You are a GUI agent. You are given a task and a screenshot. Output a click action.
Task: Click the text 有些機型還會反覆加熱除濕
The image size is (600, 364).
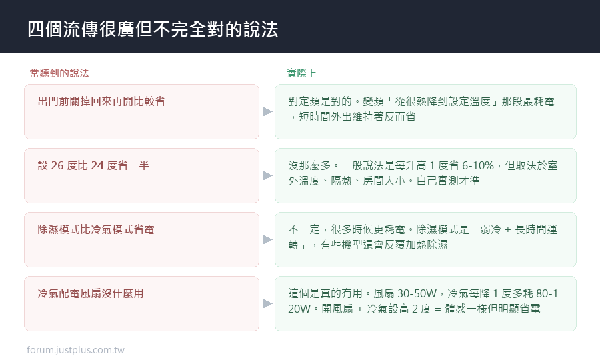click(x=384, y=245)
